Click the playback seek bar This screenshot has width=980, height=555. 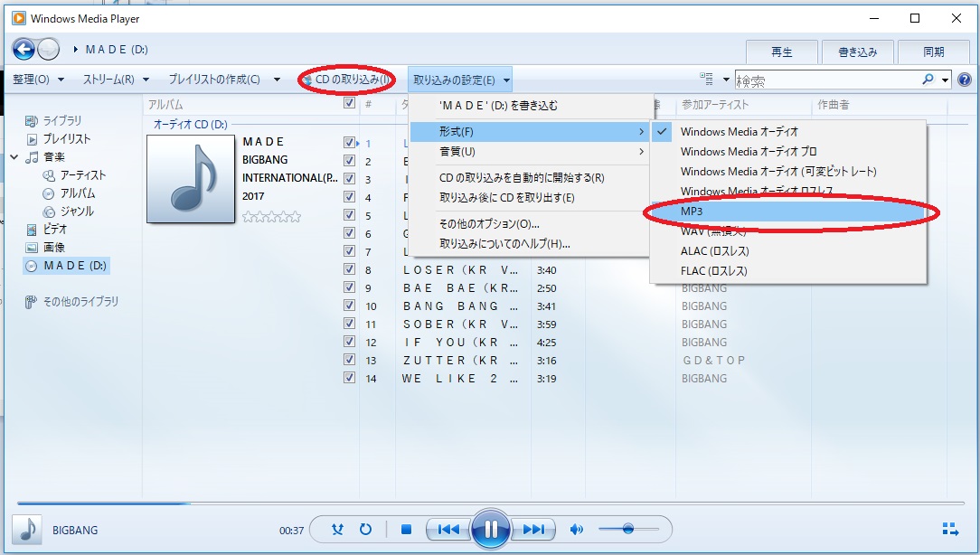pos(491,503)
